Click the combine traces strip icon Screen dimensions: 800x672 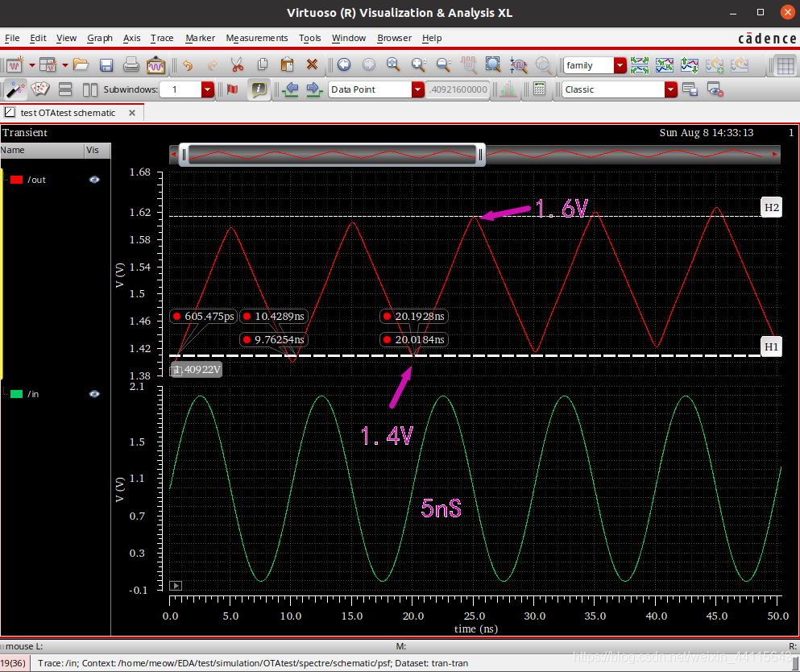click(x=665, y=64)
